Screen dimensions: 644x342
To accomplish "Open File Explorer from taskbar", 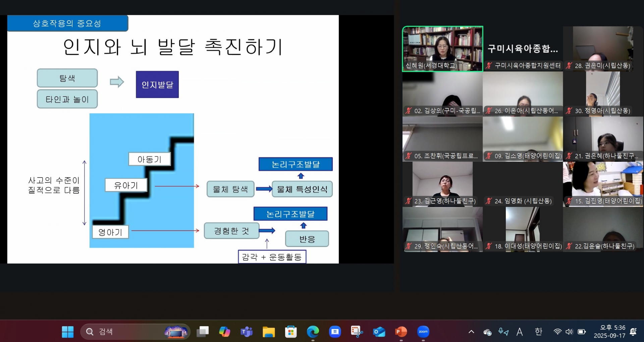I will pyautogui.click(x=269, y=332).
